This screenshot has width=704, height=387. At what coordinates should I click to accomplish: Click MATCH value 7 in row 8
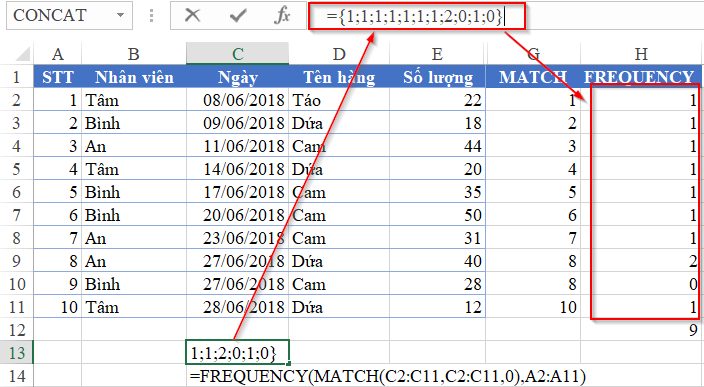click(533, 238)
